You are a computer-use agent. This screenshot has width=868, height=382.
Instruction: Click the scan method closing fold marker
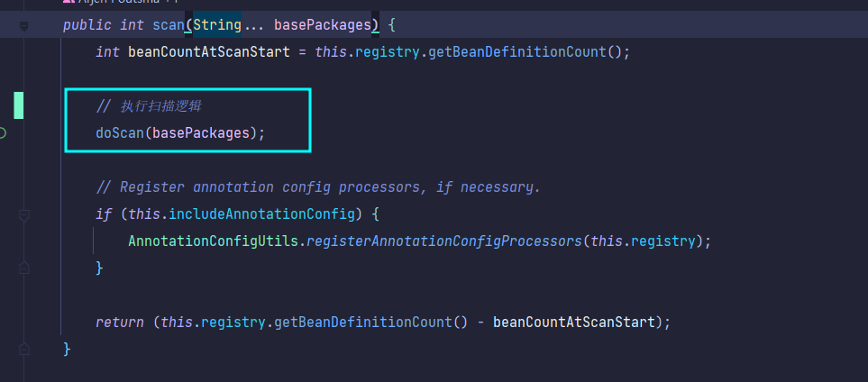pyautogui.click(x=24, y=349)
